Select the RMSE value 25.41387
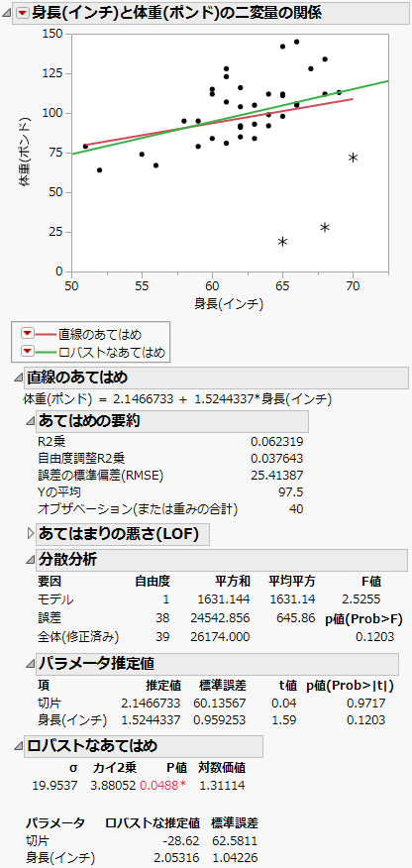412x868 pixels. coord(276,475)
